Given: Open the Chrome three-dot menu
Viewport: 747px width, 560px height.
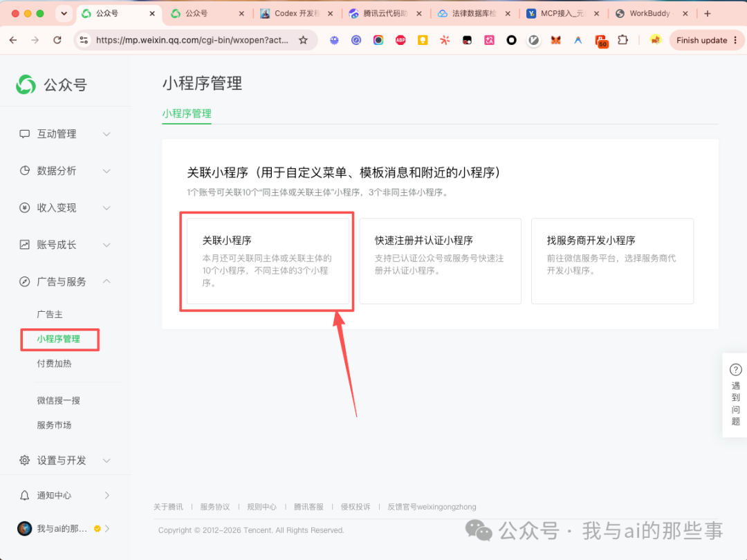Looking at the screenshot, I should (735, 41).
